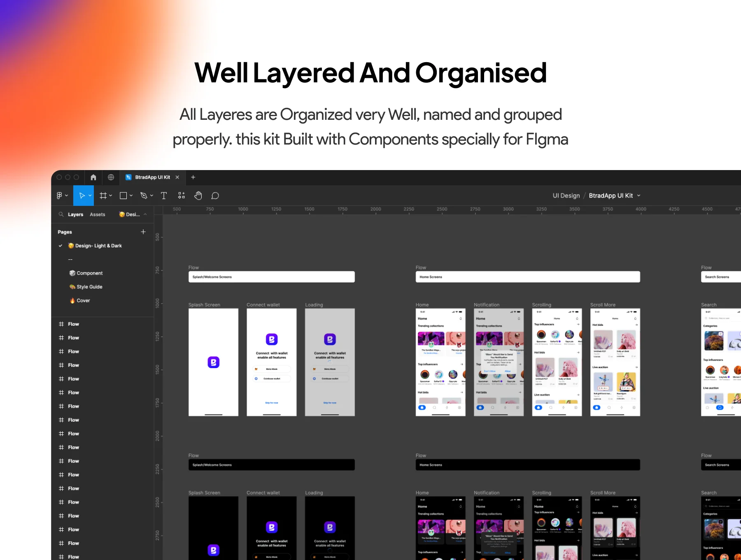
Task: Expand the Move tool options chevron
Action: 90,196
